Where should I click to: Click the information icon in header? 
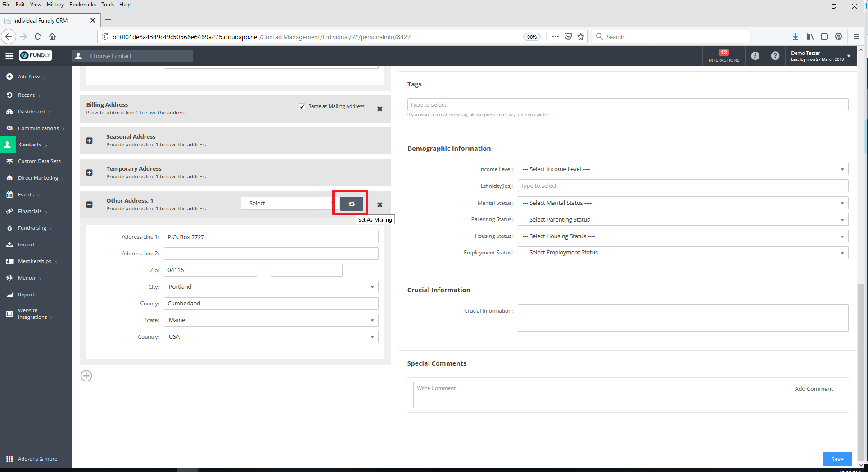click(x=755, y=56)
